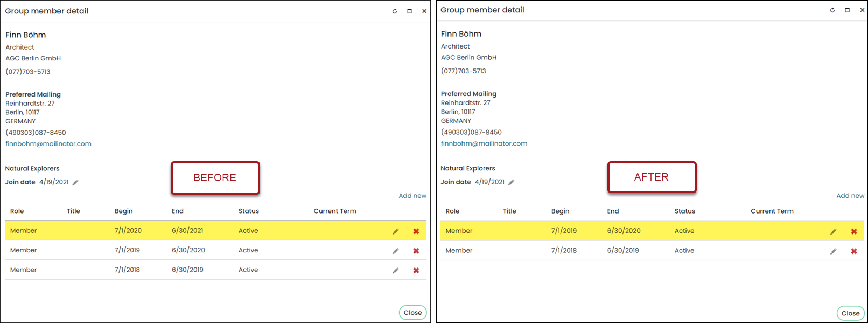Screen dimensions: 868x323
Task: Click the Finn Böhm name in BEFORE window
Action: [26, 35]
